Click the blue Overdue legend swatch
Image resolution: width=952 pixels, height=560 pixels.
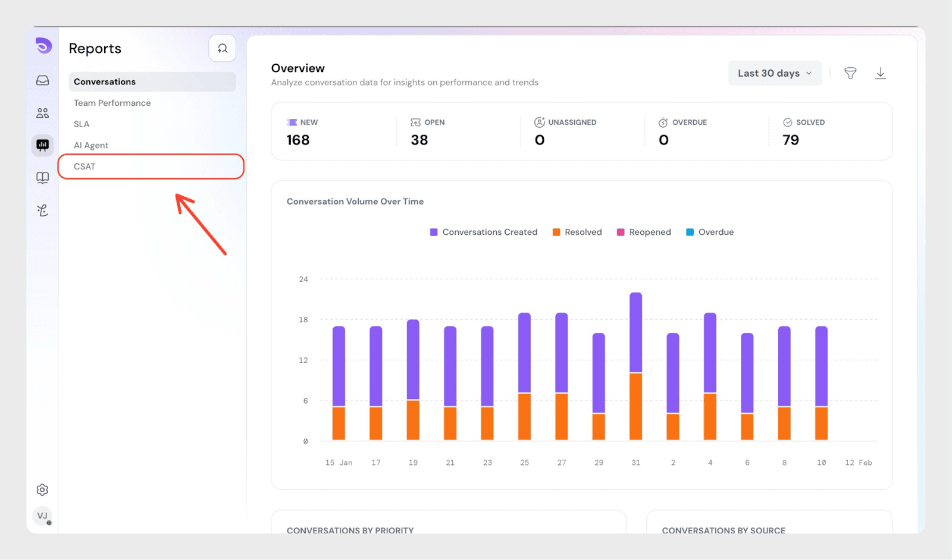690,232
